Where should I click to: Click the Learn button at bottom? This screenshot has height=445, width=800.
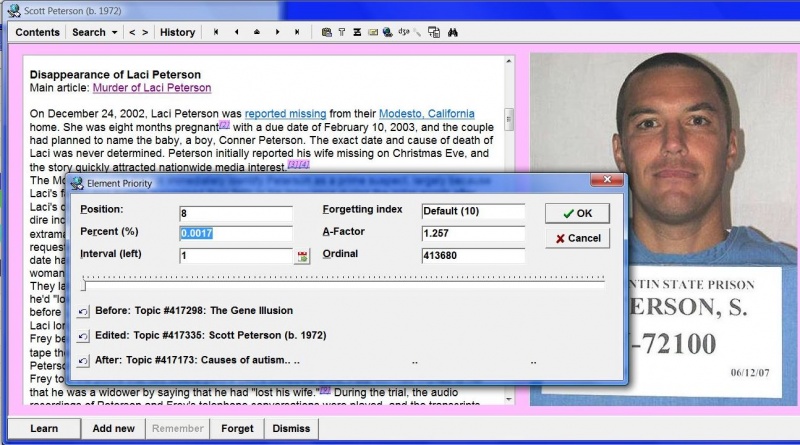[x=43, y=429]
